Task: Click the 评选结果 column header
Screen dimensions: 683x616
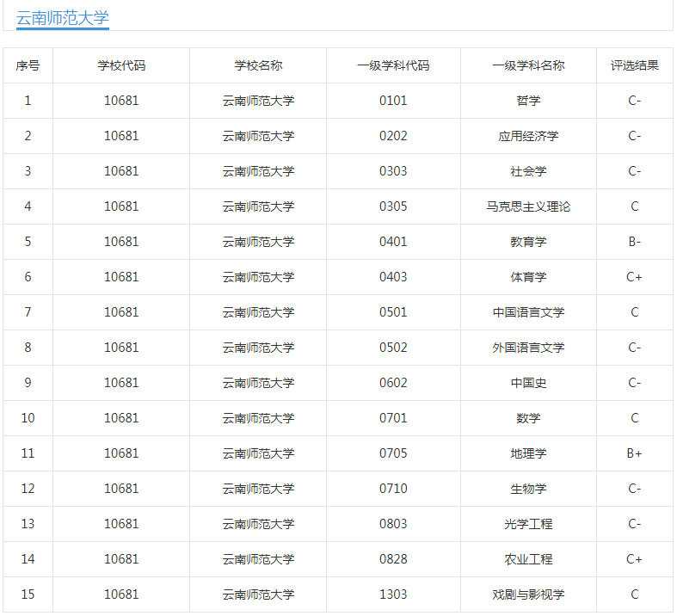Action: 635,65
